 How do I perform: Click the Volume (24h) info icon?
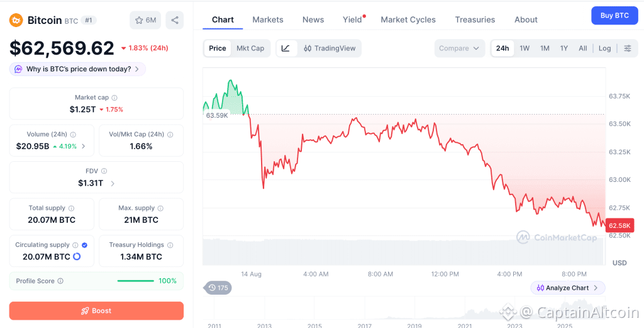73,134
